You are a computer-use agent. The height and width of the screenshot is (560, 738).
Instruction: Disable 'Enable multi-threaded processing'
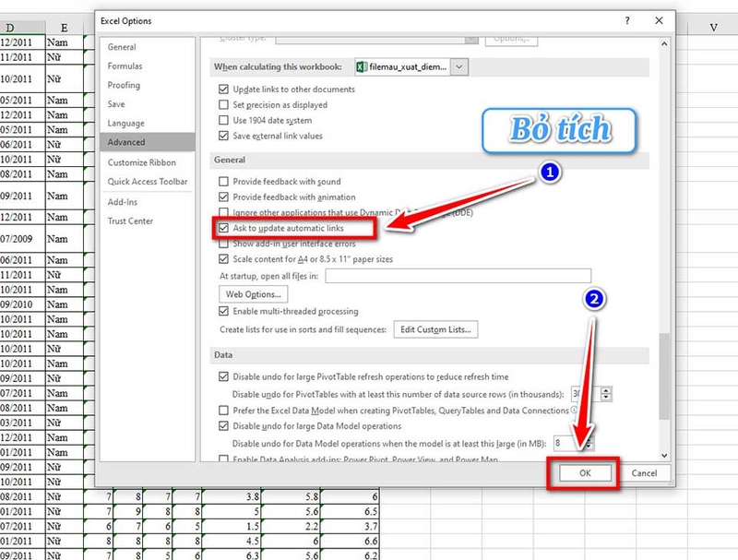223,312
